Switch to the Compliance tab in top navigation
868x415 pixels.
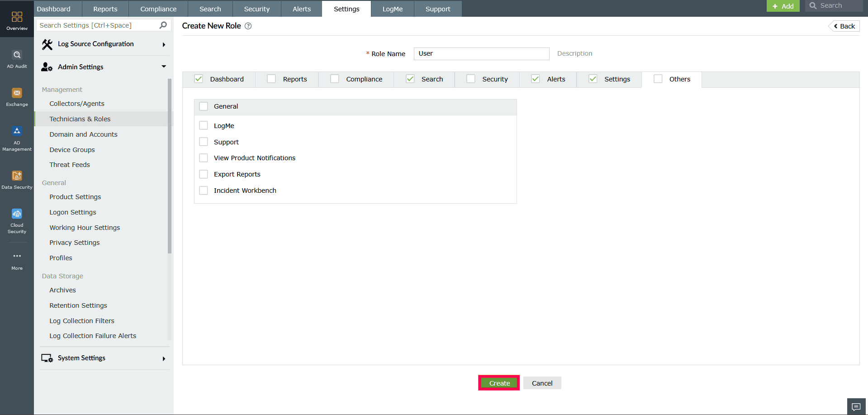click(x=158, y=9)
